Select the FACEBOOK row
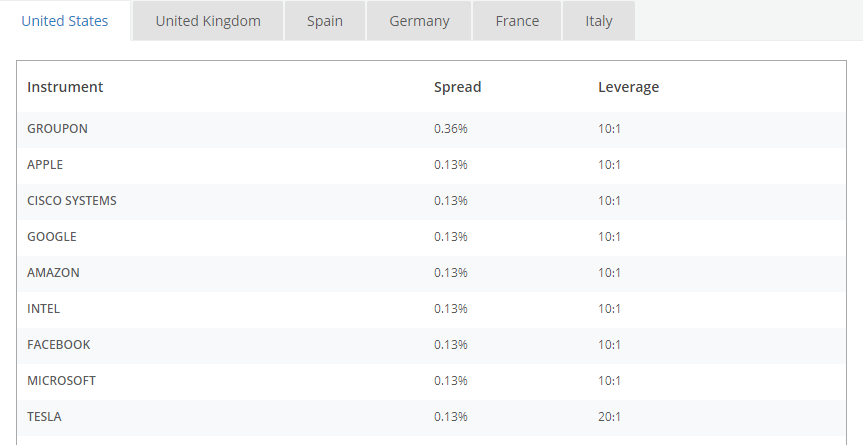The width and height of the screenshot is (863, 445). pos(432,345)
